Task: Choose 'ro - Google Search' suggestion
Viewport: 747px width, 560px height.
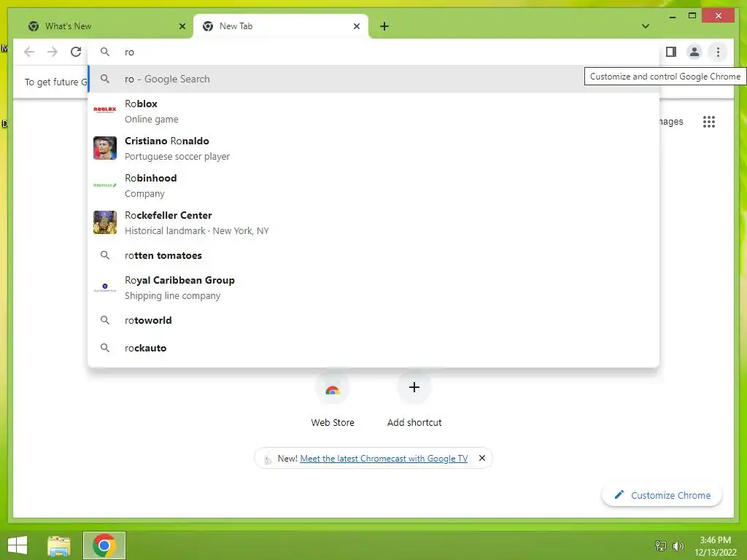Action: pyautogui.click(x=374, y=79)
